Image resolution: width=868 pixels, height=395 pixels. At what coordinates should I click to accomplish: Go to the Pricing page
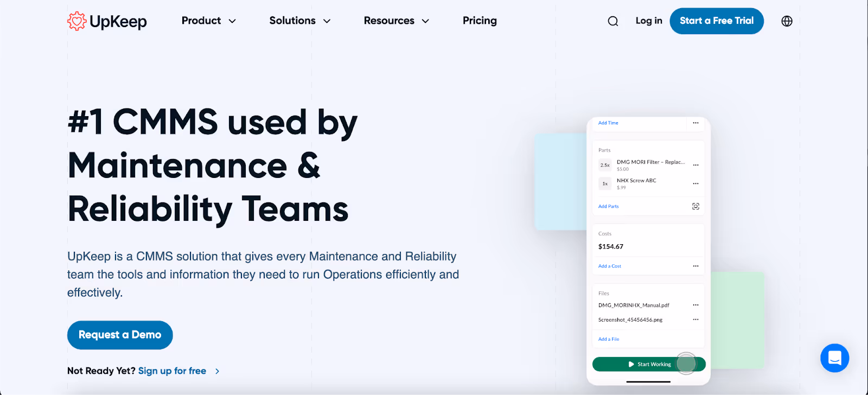(480, 21)
